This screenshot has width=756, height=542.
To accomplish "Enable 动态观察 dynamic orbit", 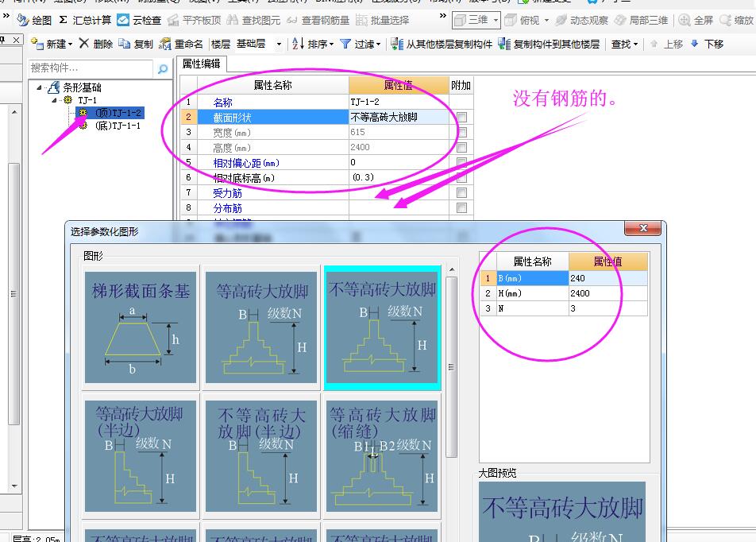I will point(581,21).
